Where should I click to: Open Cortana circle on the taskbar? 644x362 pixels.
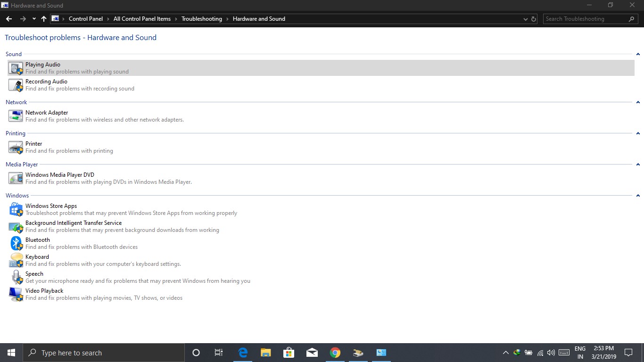click(x=196, y=353)
